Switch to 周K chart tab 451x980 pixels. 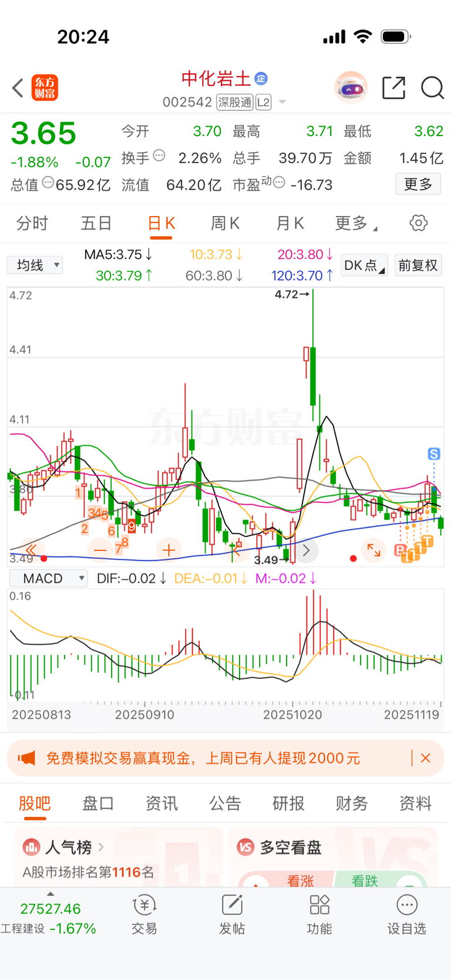click(x=225, y=223)
